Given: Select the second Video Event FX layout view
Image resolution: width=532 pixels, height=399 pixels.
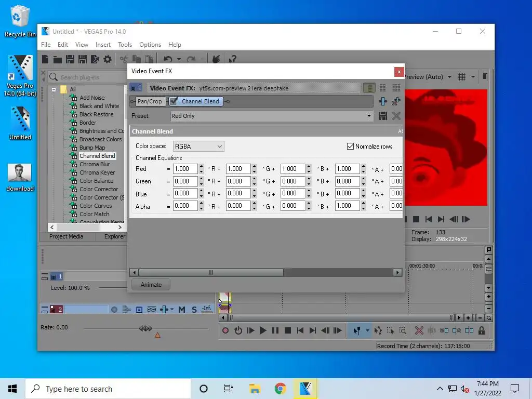Looking at the screenshot, I should click(x=383, y=88).
